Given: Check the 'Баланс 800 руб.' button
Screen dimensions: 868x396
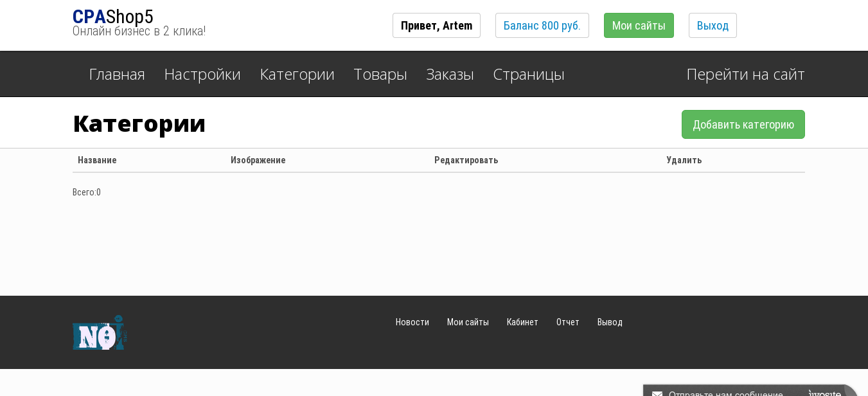Looking at the screenshot, I should click(542, 26).
